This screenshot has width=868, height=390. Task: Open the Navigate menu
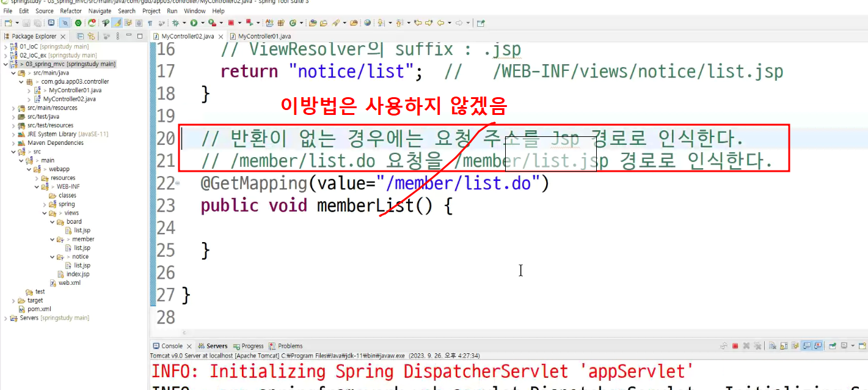tap(100, 11)
